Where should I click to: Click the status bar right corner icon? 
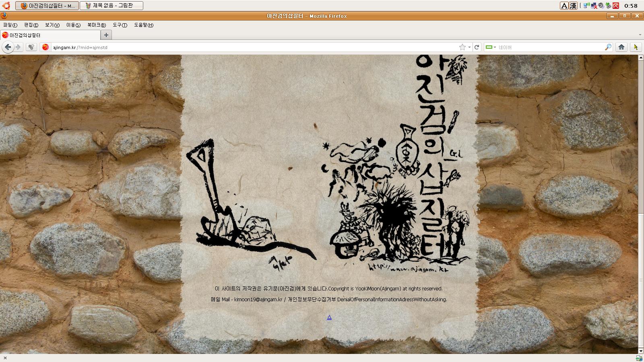coord(639,358)
